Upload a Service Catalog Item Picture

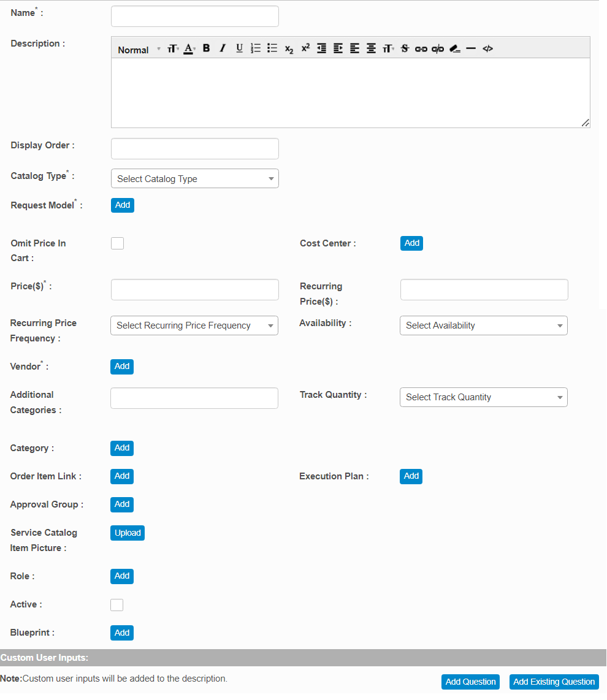pyautogui.click(x=128, y=533)
